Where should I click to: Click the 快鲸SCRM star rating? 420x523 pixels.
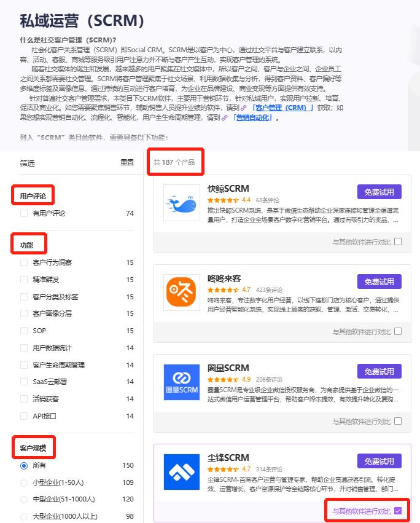click(223, 200)
